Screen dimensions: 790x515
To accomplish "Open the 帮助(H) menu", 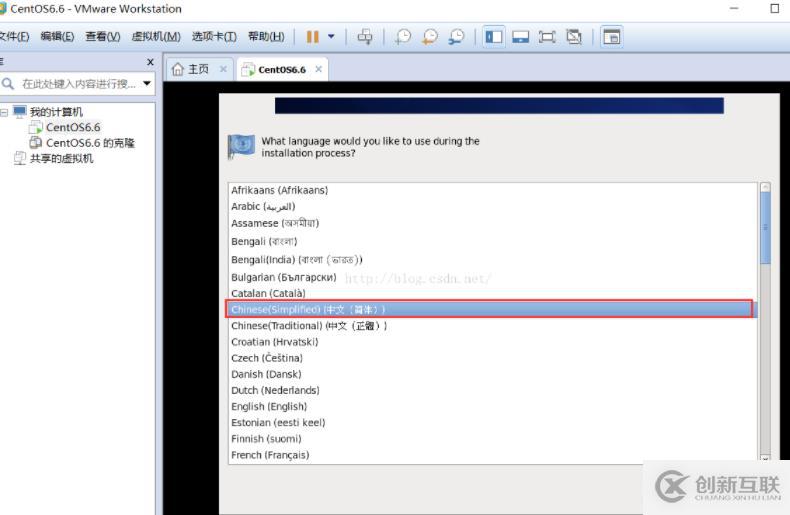I will pos(266,36).
